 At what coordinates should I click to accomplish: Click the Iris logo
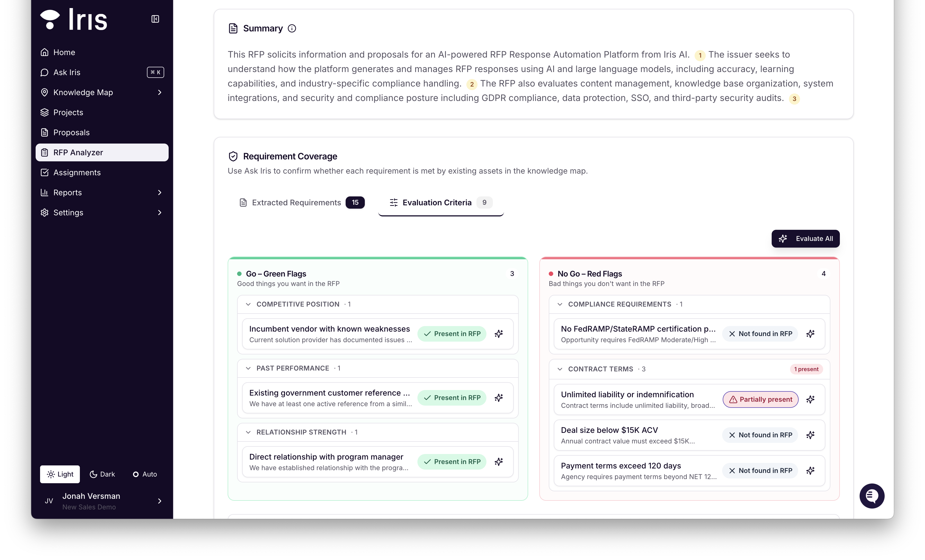point(73,19)
